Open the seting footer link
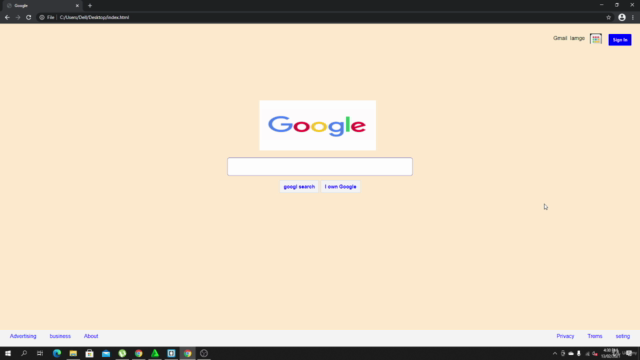This screenshot has width=640, height=360. pyautogui.click(x=622, y=336)
